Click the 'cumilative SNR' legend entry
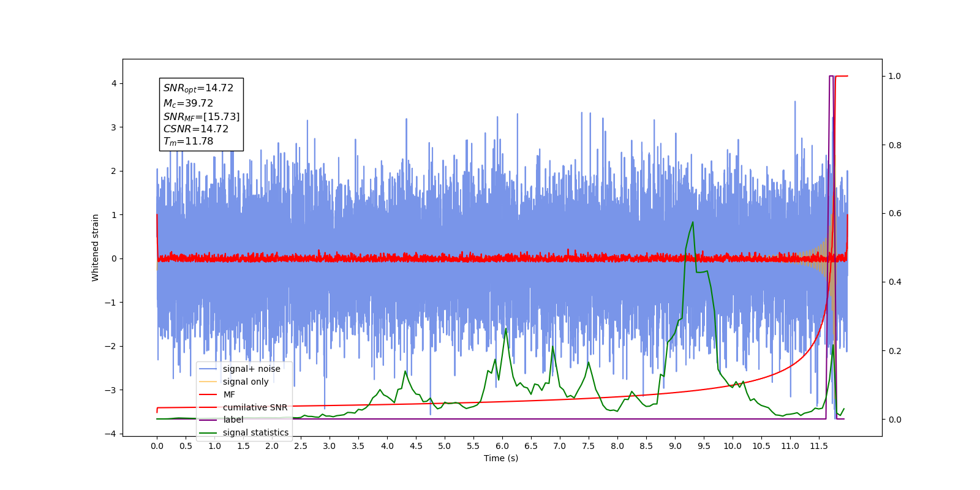This screenshot has height=490, width=980. click(243, 407)
